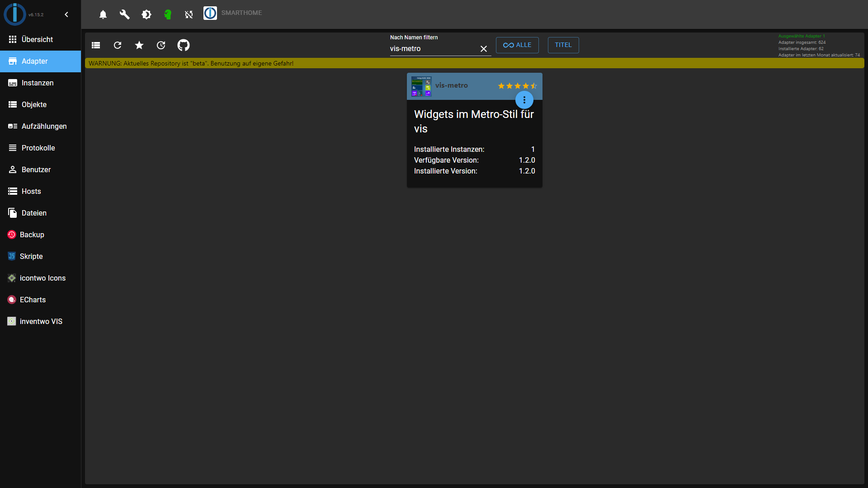This screenshot has width=868, height=488.
Task: Click the vis-metro star rating
Action: click(x=517, y=86)
